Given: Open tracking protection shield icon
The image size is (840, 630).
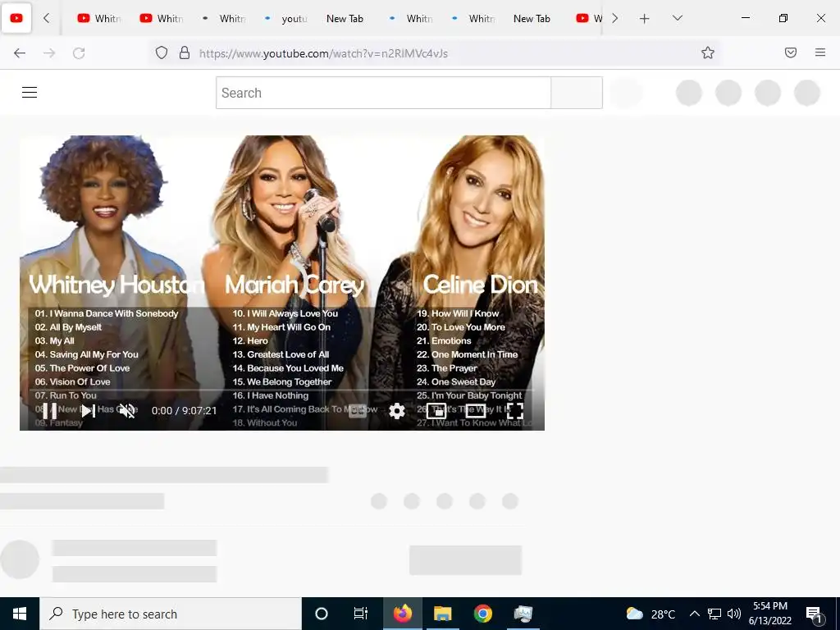Looking at the screenshot, I should 162,52.
